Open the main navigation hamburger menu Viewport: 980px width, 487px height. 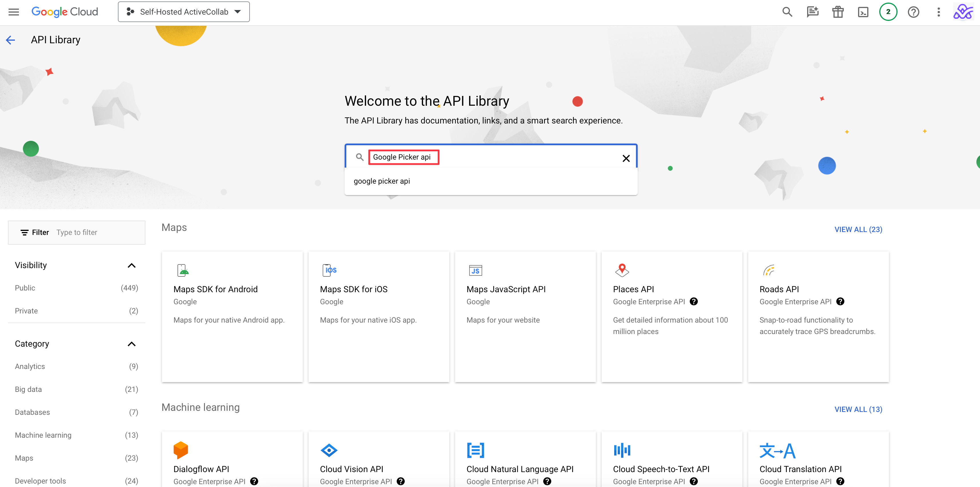point(14,12)
